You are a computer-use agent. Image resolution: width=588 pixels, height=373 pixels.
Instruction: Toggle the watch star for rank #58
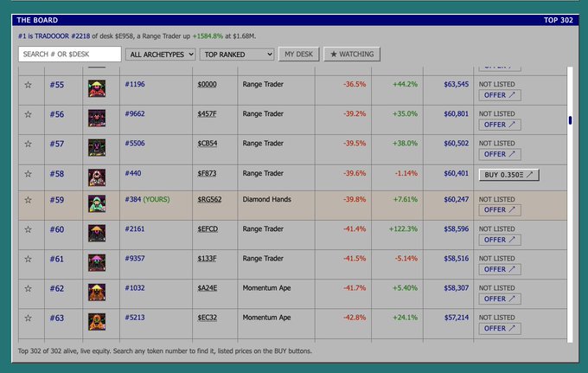pos(29,174)
